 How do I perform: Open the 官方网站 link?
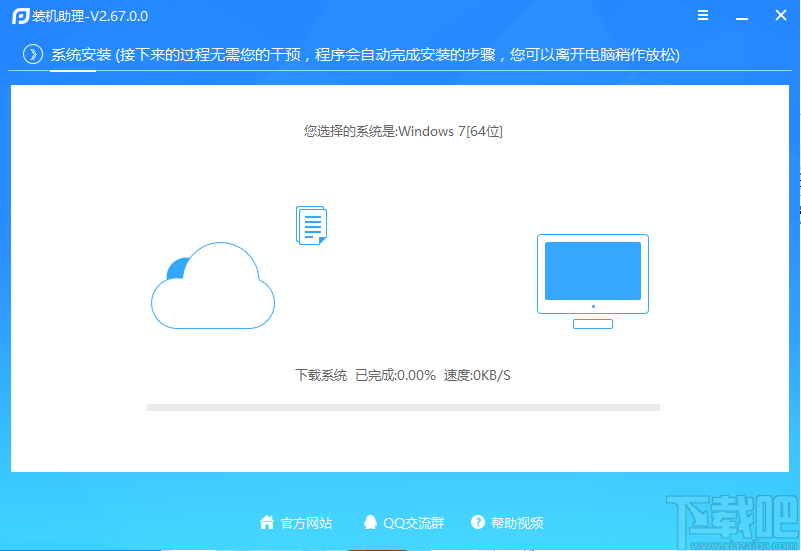click(306, 523)
